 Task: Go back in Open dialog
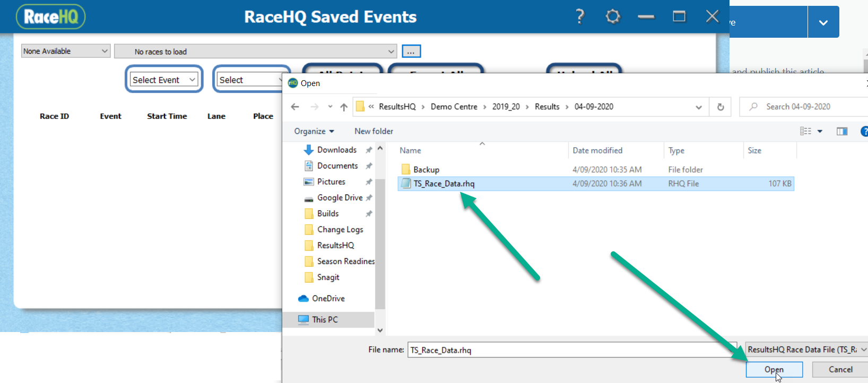(295, 107)
